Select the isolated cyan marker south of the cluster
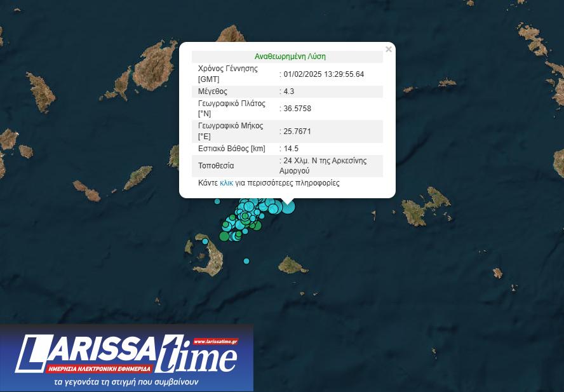 [246, 261]
